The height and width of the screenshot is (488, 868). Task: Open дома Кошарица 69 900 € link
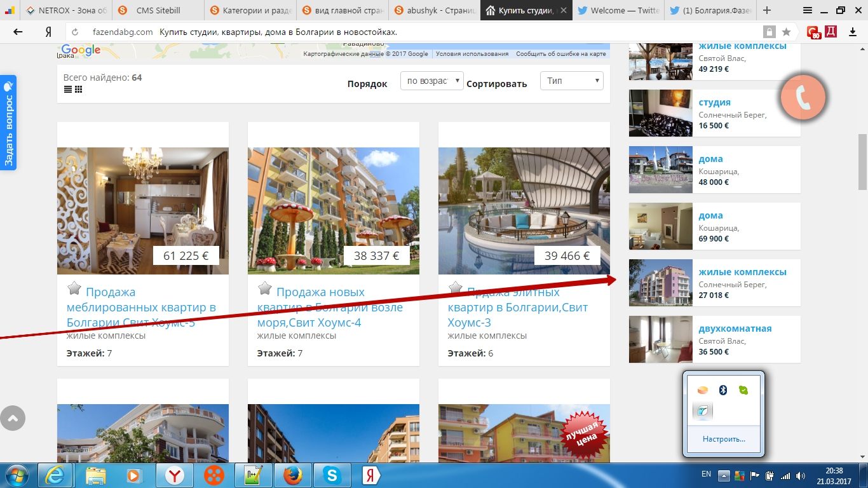click(710, 215)
